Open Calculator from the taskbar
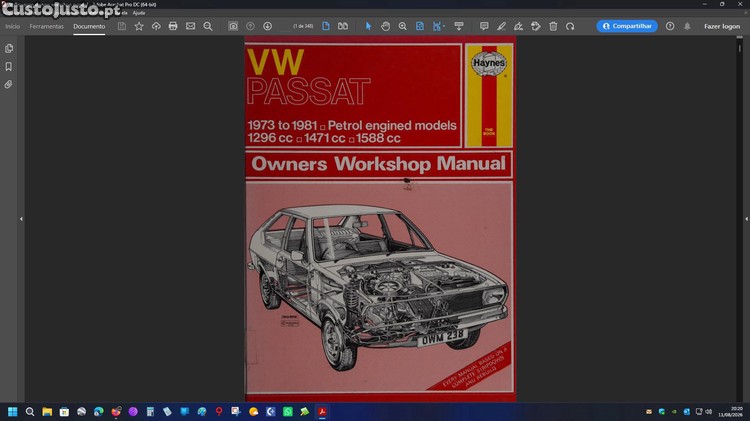This screenshot has width=750, height=421. pos(150,411)
